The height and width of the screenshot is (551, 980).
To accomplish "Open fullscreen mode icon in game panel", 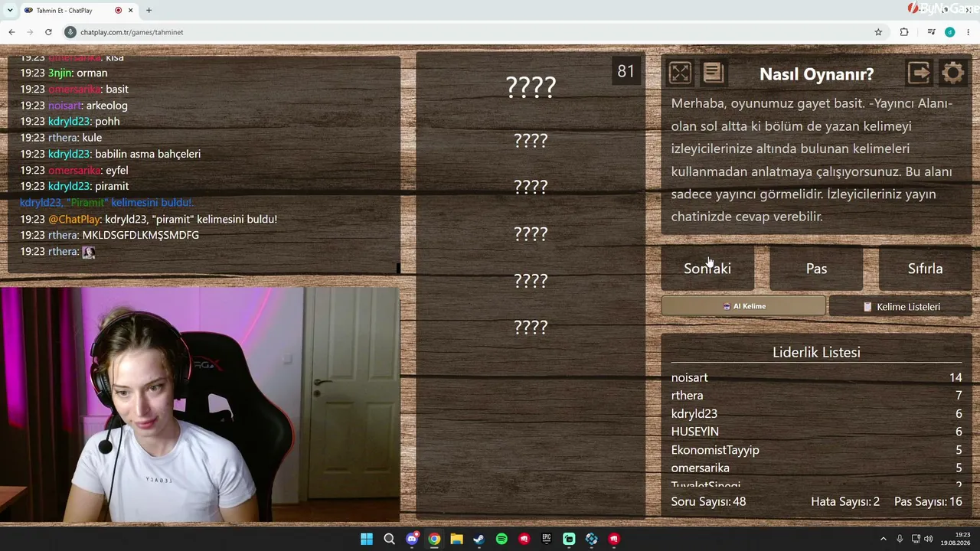I will tap(680, 73).
